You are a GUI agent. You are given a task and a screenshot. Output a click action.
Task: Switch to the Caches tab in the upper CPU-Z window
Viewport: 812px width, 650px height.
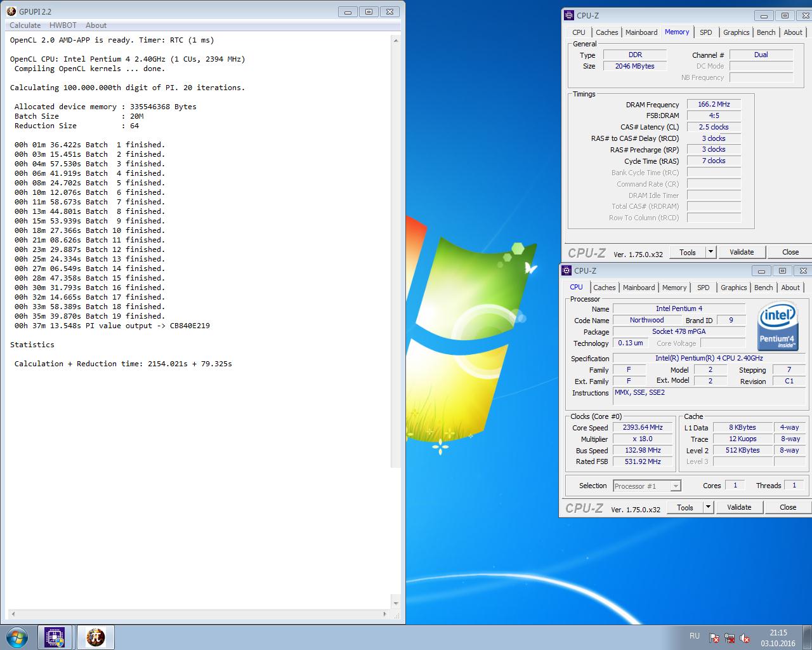click(606, 32)
